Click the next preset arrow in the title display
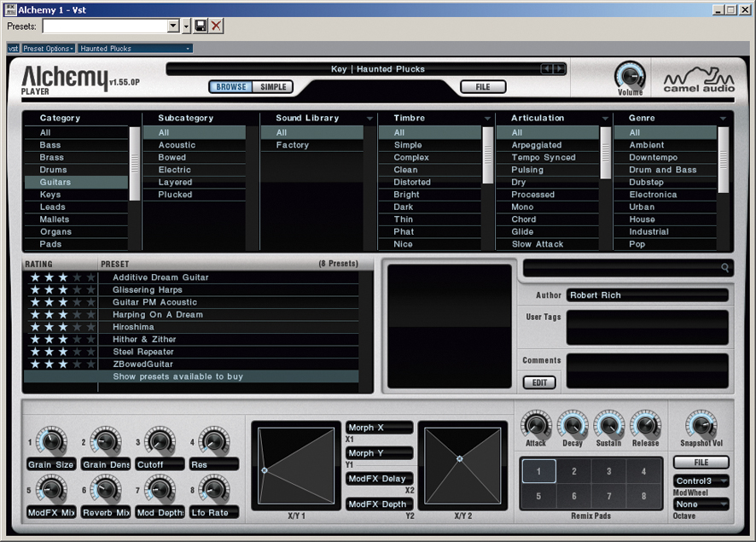 pos(559,69)
